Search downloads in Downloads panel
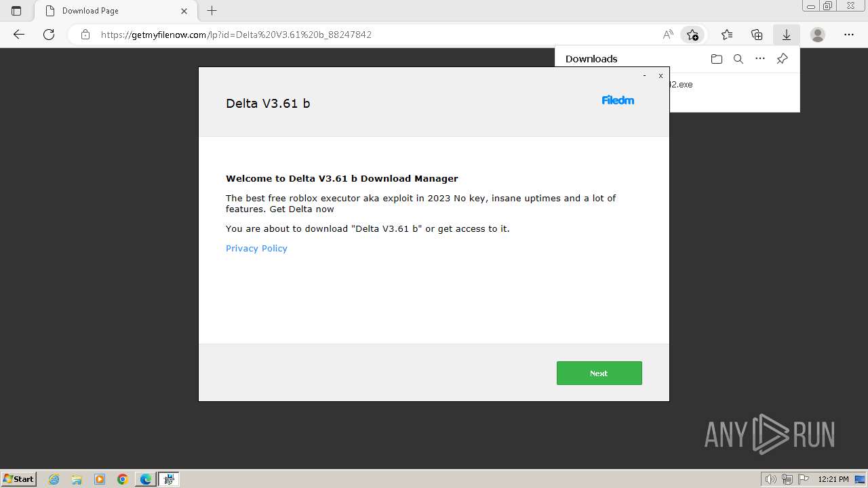The image size is (868, 488). (738, 59)
